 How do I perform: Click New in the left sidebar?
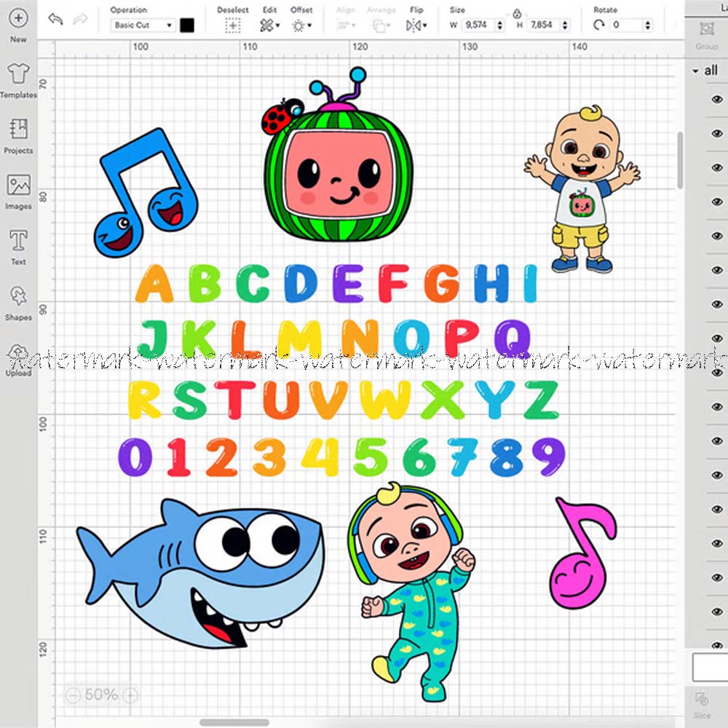17,20
